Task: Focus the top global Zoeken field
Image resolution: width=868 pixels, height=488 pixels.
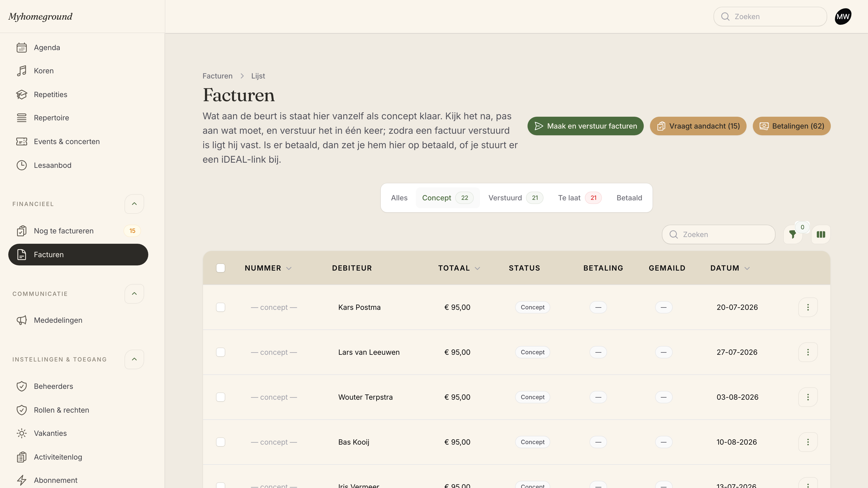Action: pyautogui.click(x=770, y=17)
